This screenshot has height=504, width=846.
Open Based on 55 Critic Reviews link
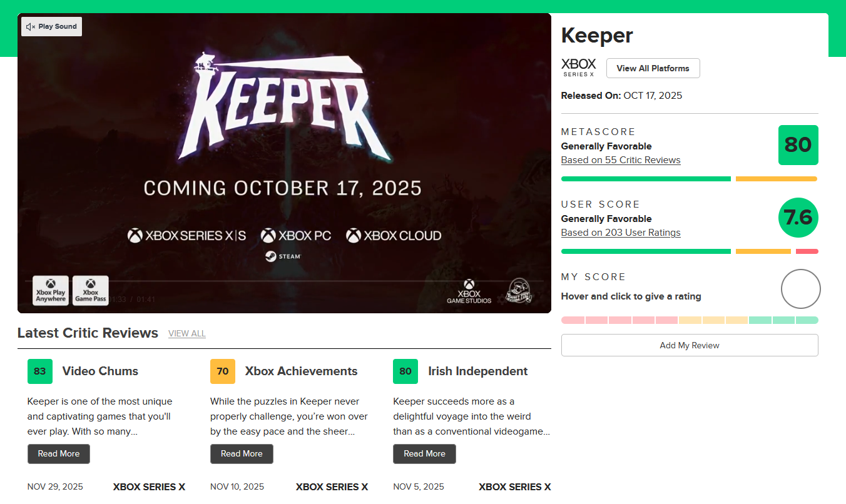[x=620, y=160]
